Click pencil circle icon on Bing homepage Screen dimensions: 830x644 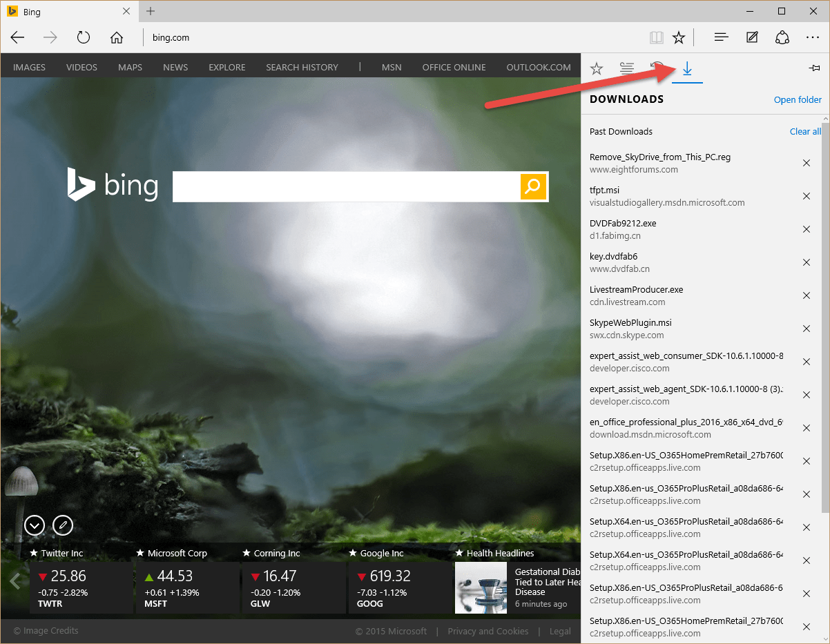point(63,525)
